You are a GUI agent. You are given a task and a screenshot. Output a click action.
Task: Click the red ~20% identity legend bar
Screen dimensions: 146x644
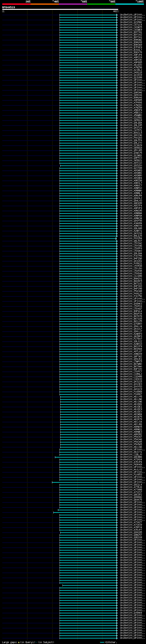[16, 4]
